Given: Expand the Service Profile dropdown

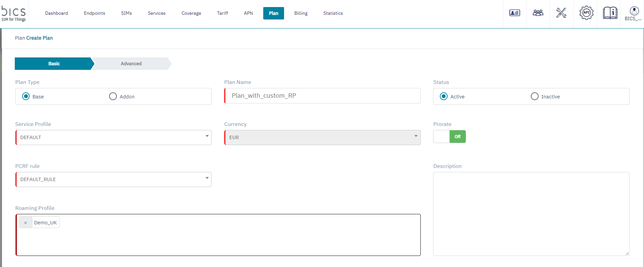Looking at the screenshot, I should [113, 137].
